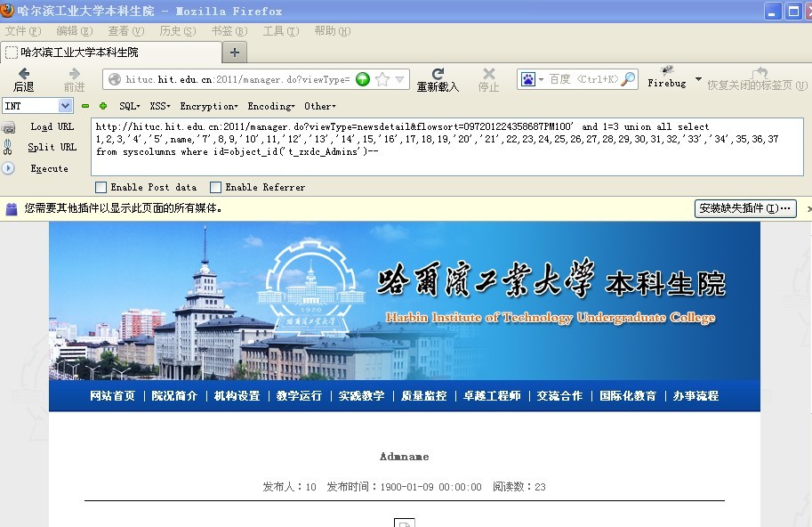Click the Firefox logo in title bar

[x=7, y=10]
